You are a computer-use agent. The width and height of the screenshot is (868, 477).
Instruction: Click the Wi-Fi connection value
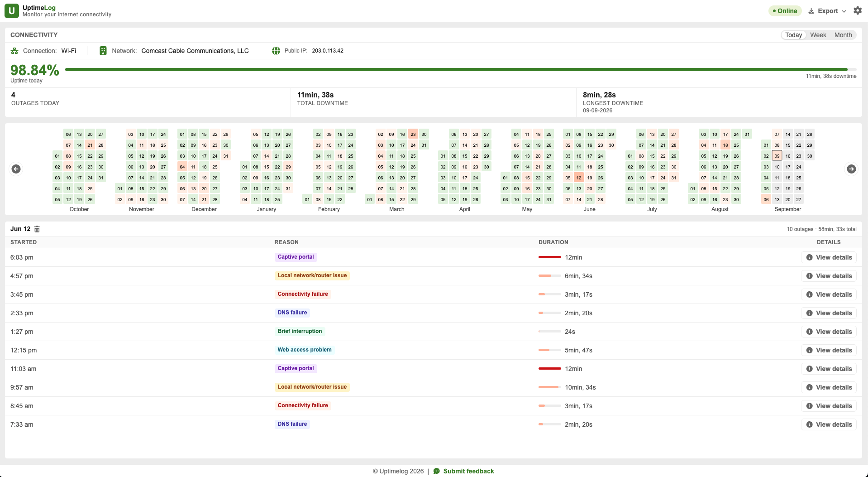[x=69, y=51]
